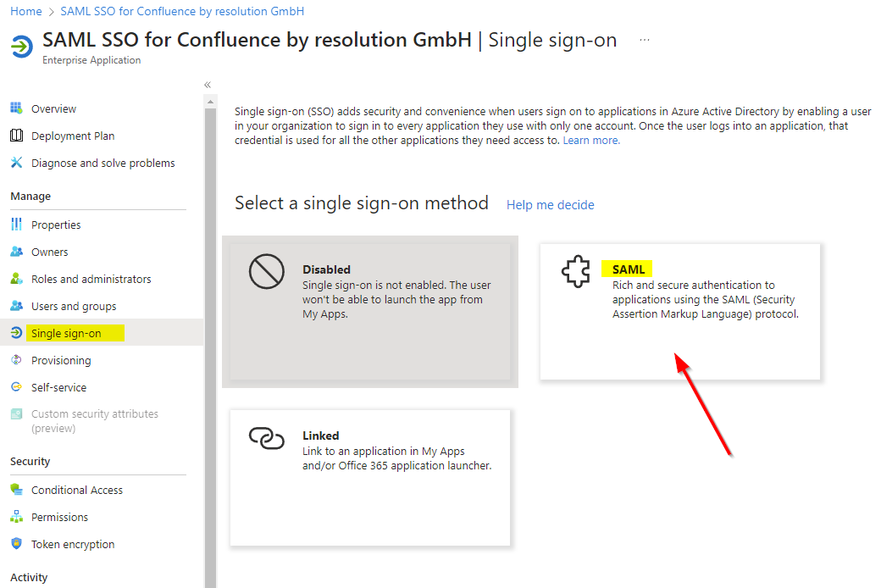This screenshot has width=881, height=588.
Task: Click the Deployment Plan book icon
Action: point(16,136)
